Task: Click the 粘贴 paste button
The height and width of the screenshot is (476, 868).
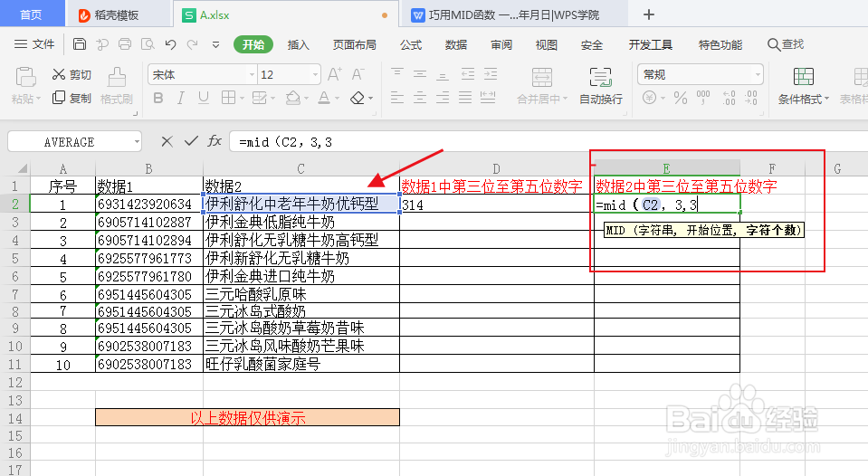Action: coord(25,85)
